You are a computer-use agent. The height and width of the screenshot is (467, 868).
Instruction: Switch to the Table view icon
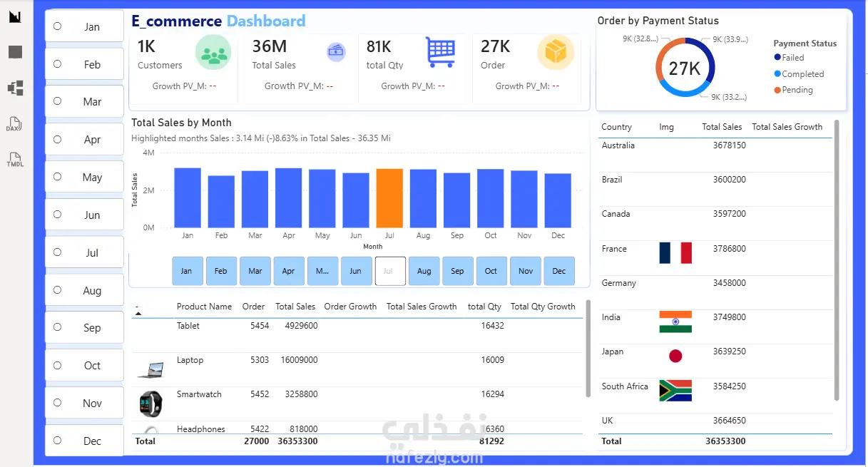15,52
